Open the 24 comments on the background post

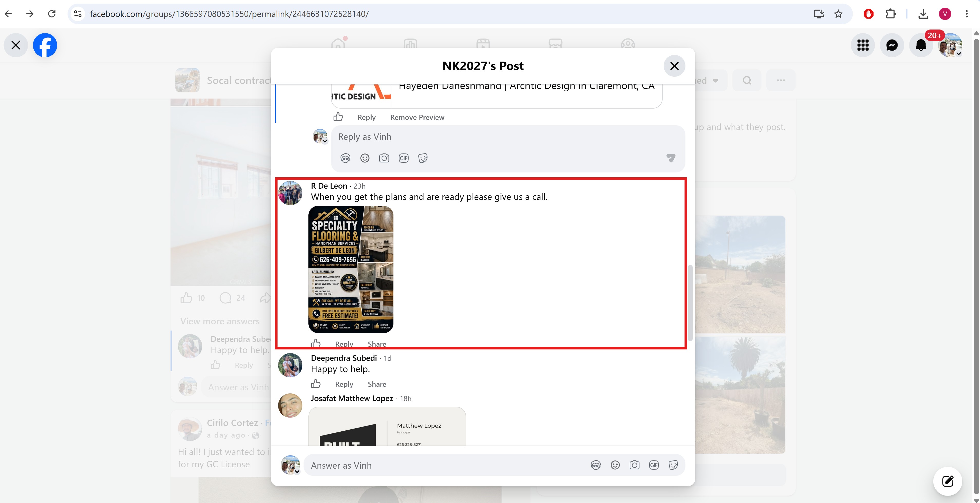pyautogui.click(x=232, y=298)
